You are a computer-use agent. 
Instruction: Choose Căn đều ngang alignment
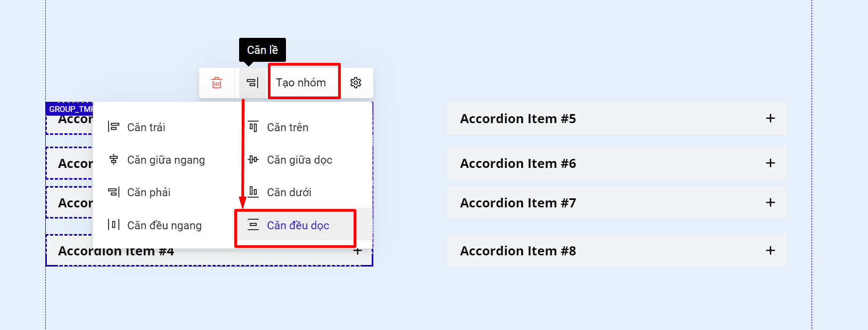click(x=163, y=226)
